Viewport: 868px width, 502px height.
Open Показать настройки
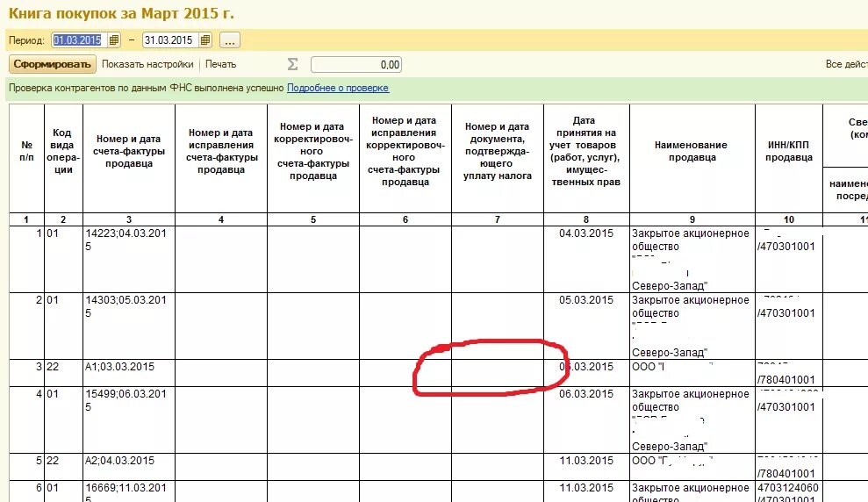coord(147,64)
